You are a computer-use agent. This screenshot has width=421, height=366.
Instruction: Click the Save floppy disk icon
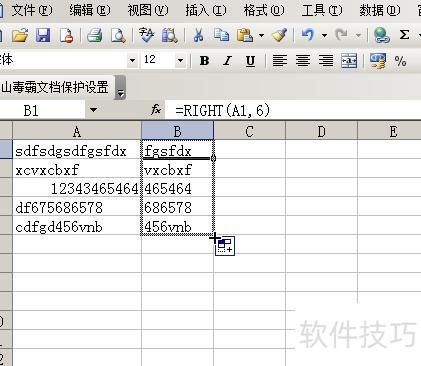pos(43,35)
